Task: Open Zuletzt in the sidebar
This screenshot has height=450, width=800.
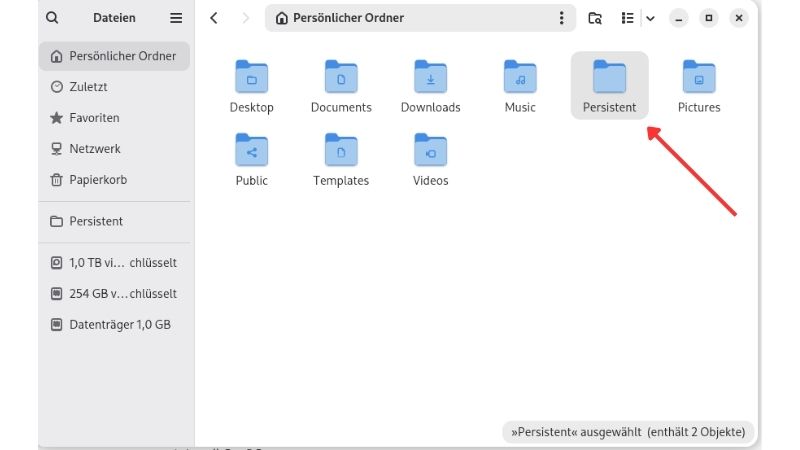Action: tap(114, 87)
